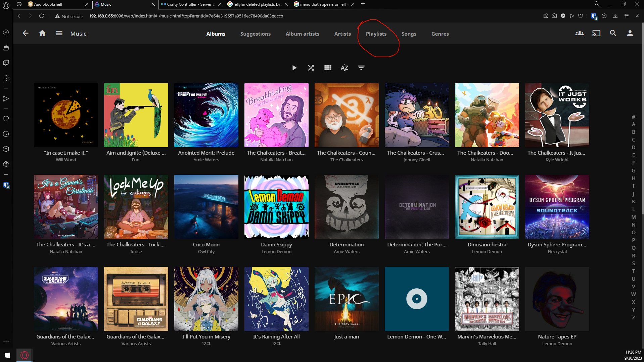Viewport: 644px width, 362px height.
Task: Toggle the grid view layout icon
Action: point(328,68)
